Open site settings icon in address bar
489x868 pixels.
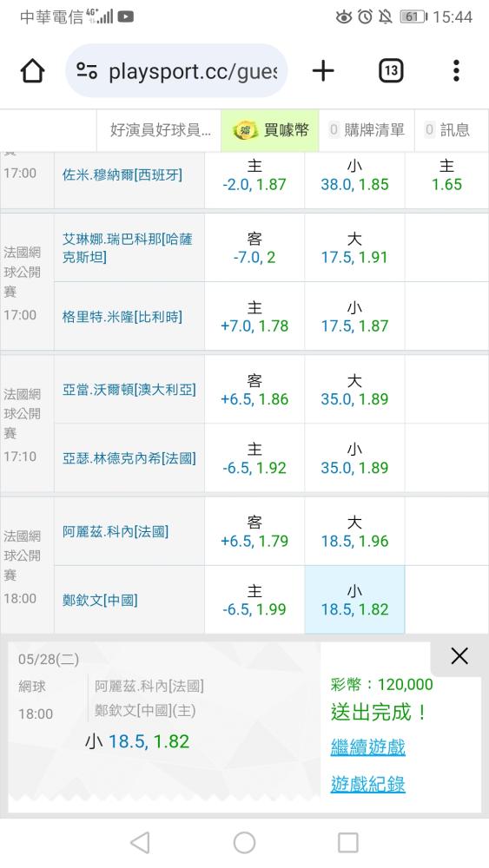[87, 71]
